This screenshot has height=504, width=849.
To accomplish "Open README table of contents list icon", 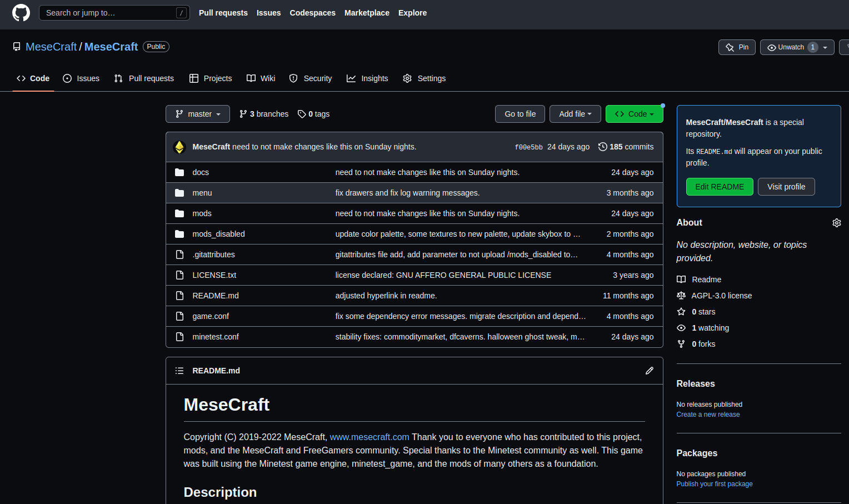I will pyautogui.click(x=179, y=371).
